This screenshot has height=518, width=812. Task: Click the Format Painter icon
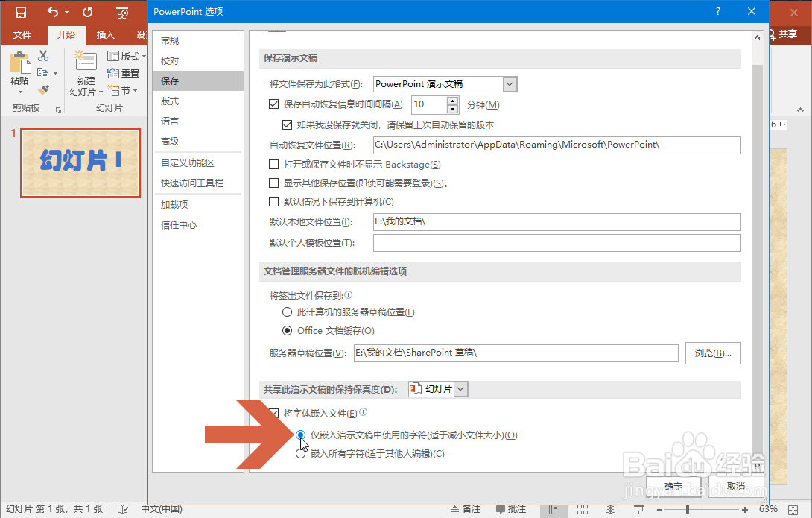click(x=43, y=88)
